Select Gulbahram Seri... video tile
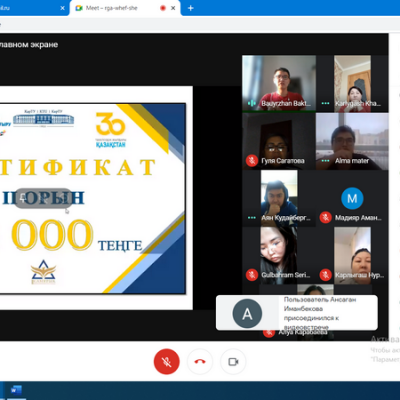 coord(279,256)
